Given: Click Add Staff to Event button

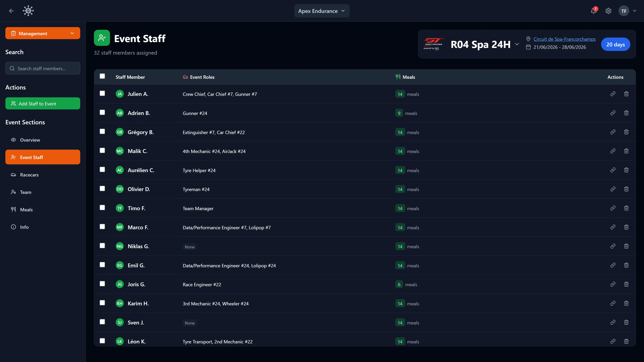Looking at the screenshot, I should 43,103.
